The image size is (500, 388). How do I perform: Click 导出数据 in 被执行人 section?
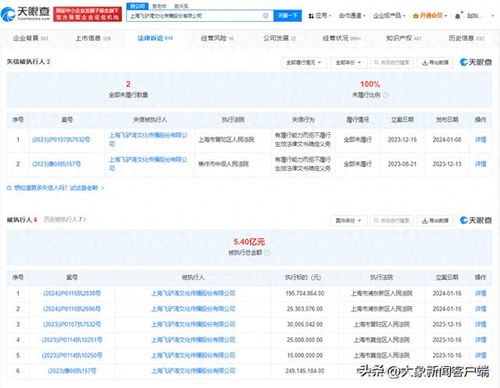(x=435, y=221)
